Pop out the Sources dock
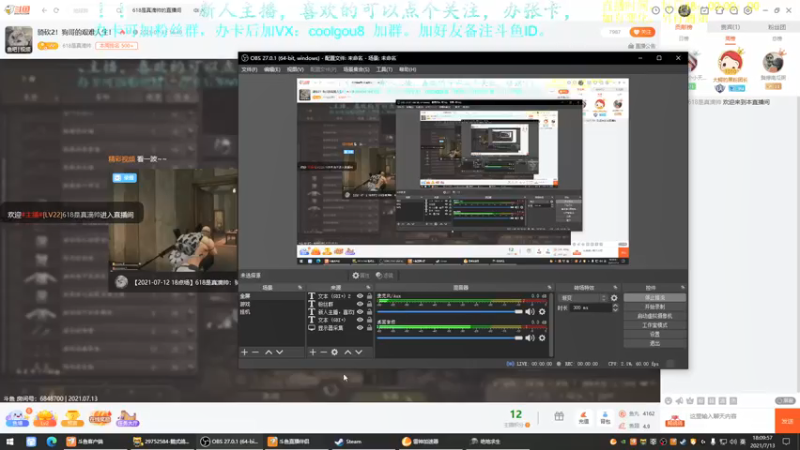The height and width of the screenshot is (450, 800). (x=368, y=288)
